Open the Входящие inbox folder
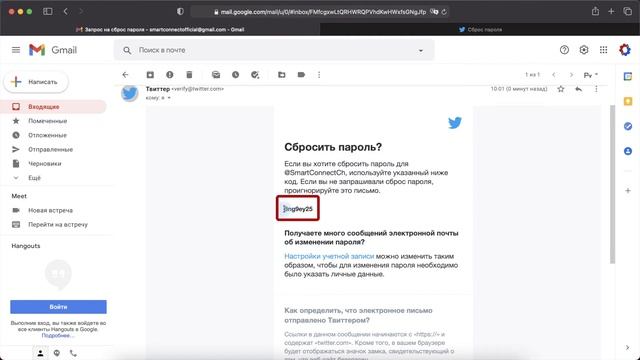 tap(53, 107)
